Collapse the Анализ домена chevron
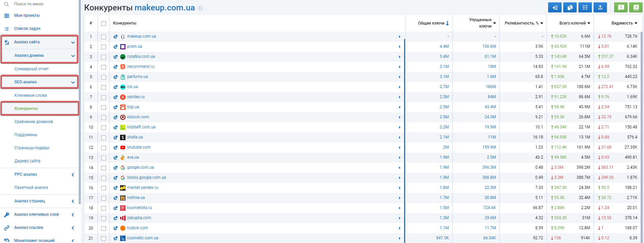 pyautogui.click(x=73, y=56)
